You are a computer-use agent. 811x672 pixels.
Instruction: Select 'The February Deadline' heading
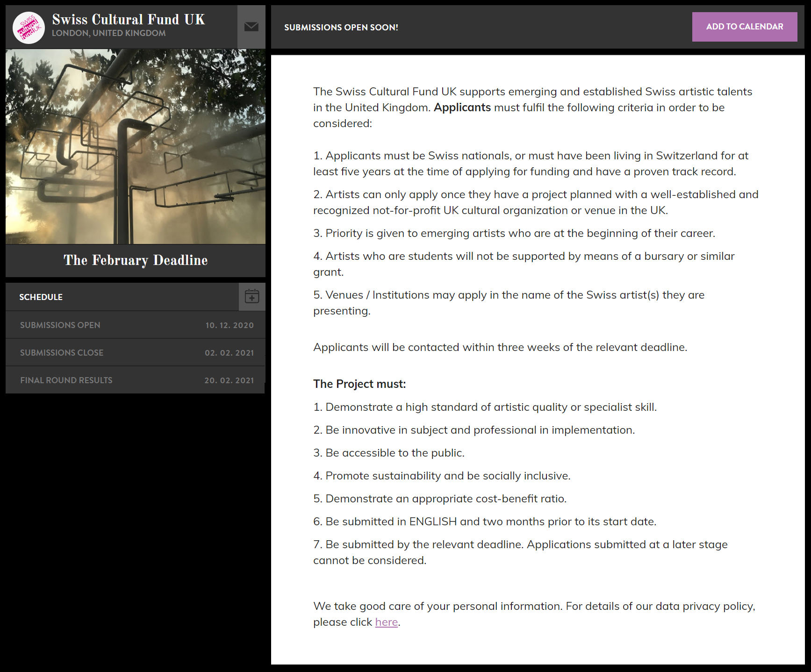(136, 260)
